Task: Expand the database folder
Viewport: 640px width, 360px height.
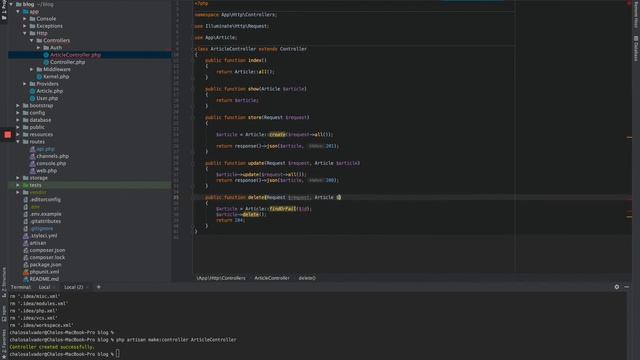Action: [x=18, y=120]
